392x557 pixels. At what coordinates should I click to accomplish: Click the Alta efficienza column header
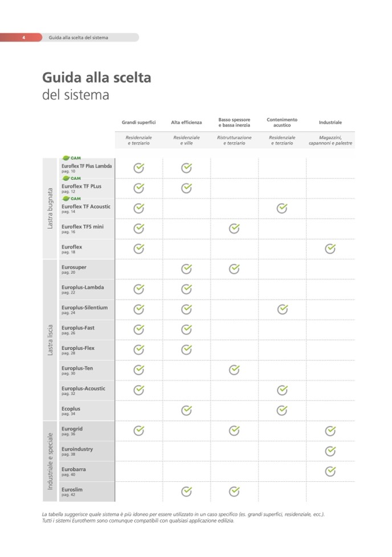tap(186, 122)
